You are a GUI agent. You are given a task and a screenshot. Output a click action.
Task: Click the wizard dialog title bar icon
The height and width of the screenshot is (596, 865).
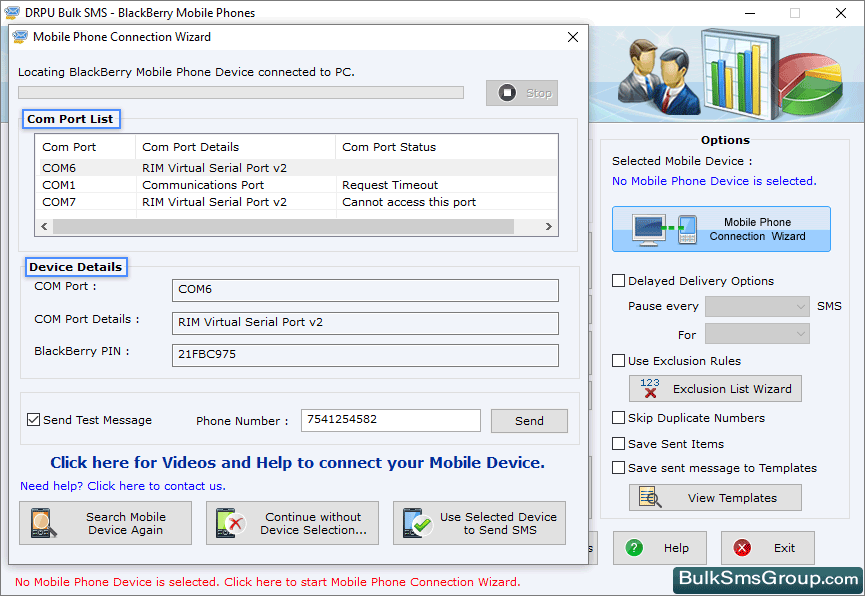pyautogui.click(x=20, y=37)
